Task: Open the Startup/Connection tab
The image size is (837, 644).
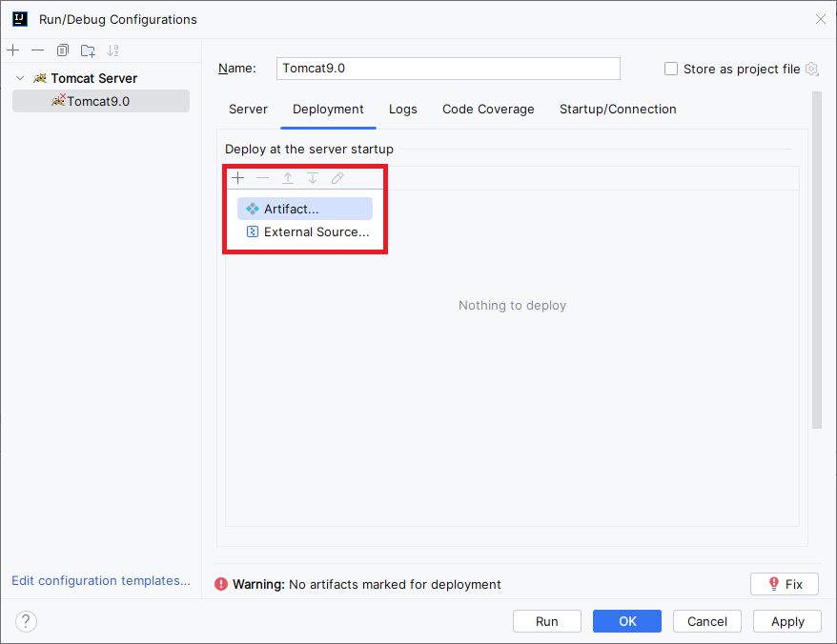Action: [x=618, y=109]
